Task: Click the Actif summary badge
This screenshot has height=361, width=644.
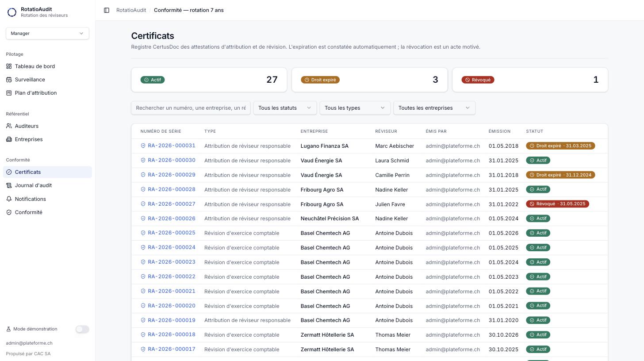Action: pyautogui.click(x=153, y=80)
